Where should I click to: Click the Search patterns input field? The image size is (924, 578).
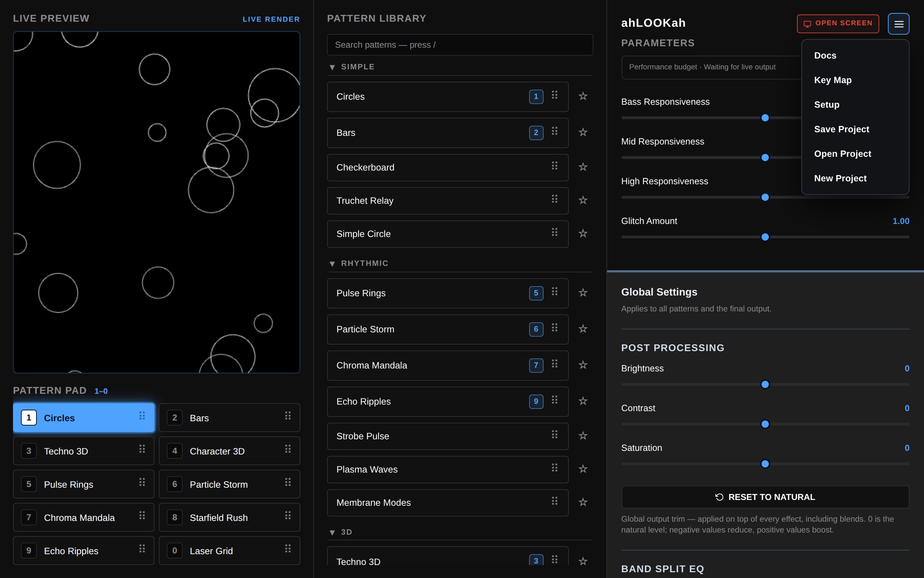[x=460, y=45]
